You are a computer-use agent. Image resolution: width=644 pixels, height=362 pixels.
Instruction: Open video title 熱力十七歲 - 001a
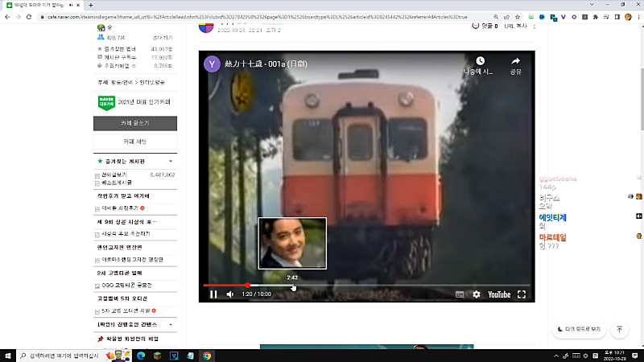point(266,64)
